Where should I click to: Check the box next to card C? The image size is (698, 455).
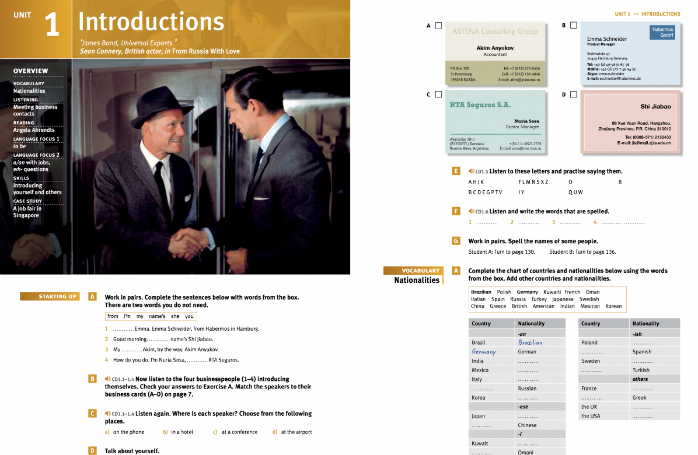[439, 94]
